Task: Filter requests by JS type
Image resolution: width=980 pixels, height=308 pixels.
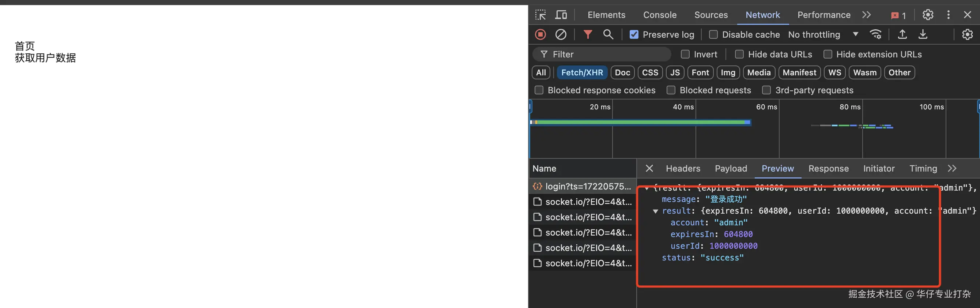Action: (675, 72)
